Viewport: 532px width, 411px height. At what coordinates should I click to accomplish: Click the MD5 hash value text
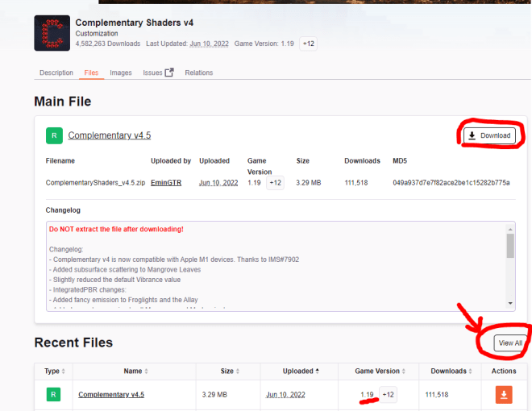click(x=451, y=183)
